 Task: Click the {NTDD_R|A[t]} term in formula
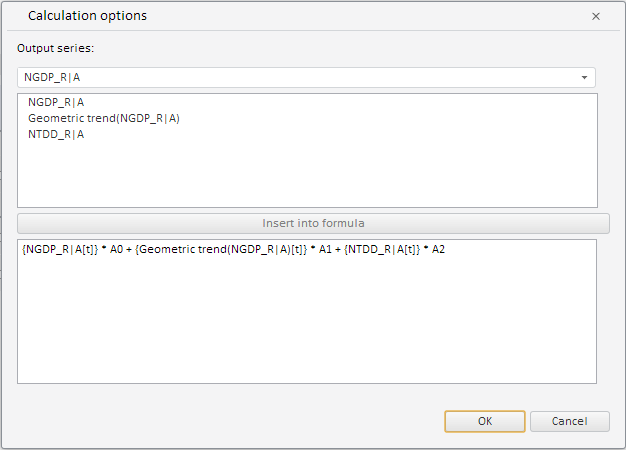coord(383,249)
